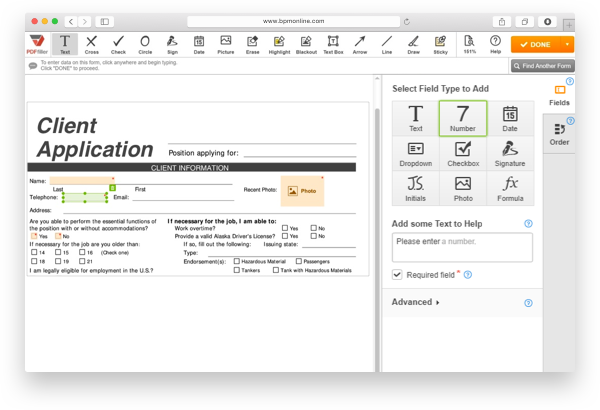Select the Line tool

pyautogui.click(x=387, y=44)
